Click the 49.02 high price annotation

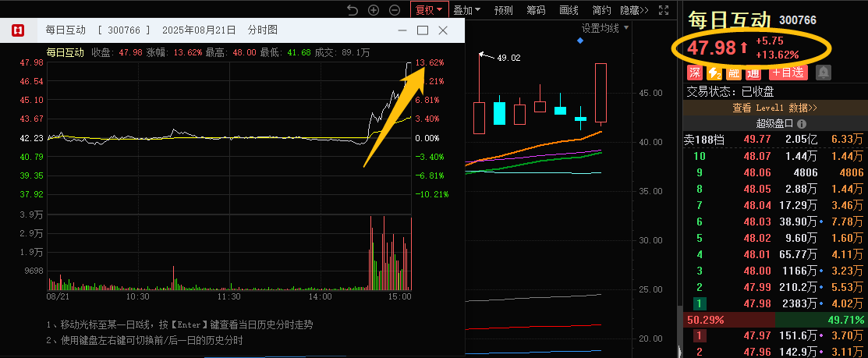click(x=508, y=58)
